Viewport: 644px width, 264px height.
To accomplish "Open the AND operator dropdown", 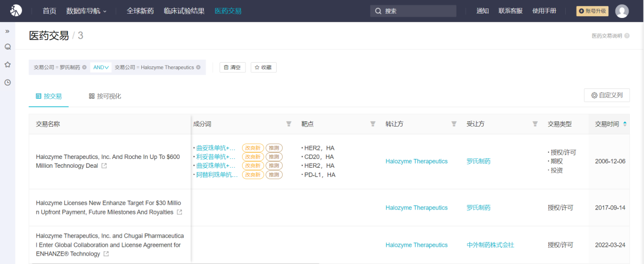I will point(101,67).
